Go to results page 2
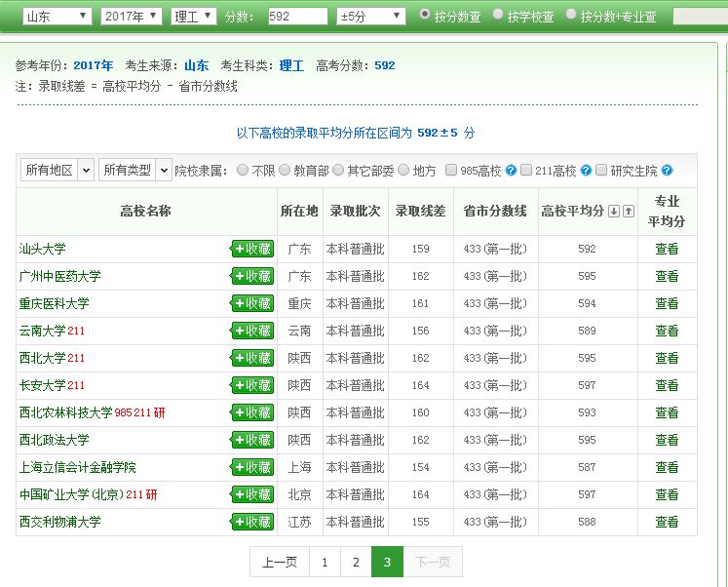728x587 pixels. pos(356,562)
